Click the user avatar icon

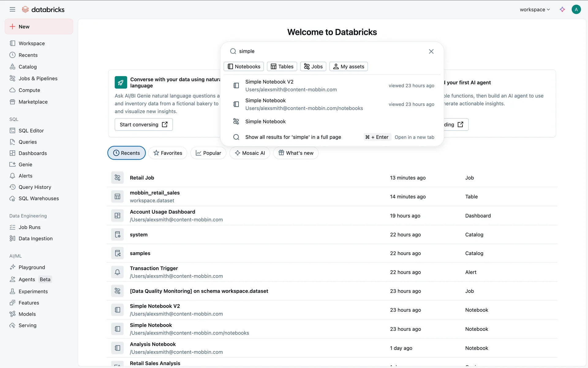[x=576, y=10]
